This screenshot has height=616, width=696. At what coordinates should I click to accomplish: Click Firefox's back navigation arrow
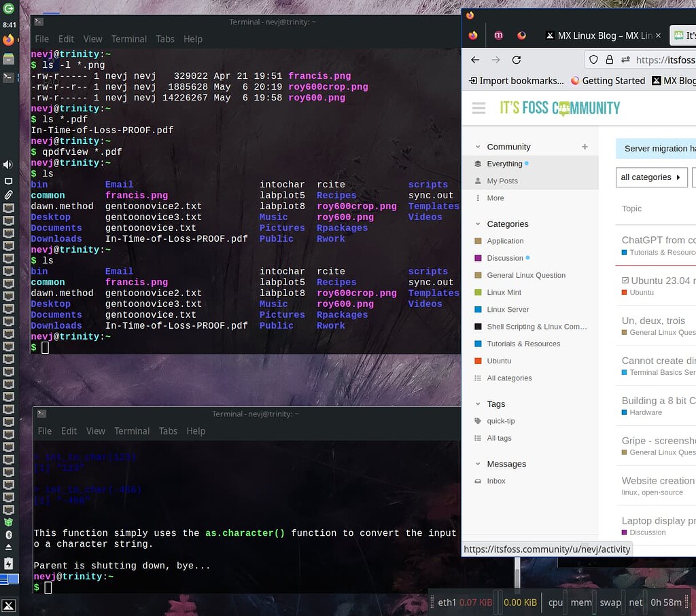[474, 59]
